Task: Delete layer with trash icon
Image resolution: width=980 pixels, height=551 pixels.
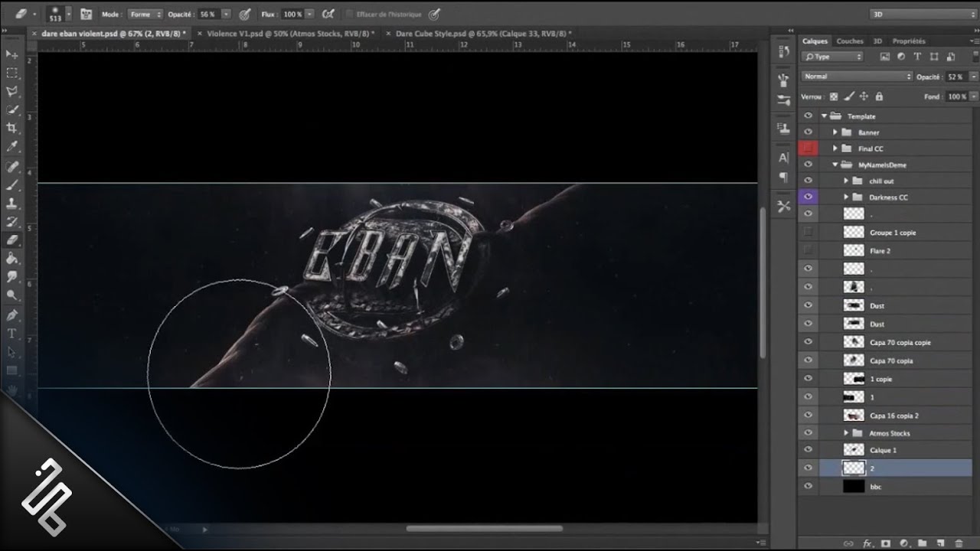Action: [x=959, y=543]
